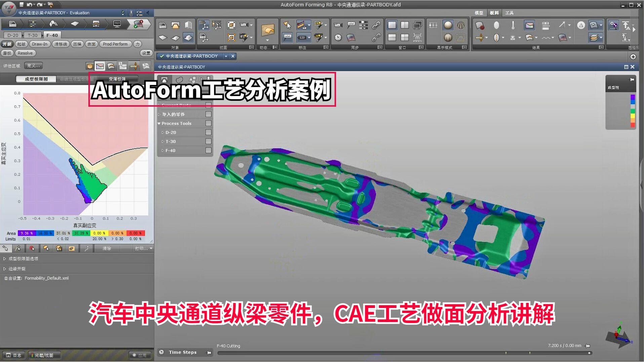Select the single window layout icon
This screenshot has width=644, height=362.
click(x=392, y=25)
